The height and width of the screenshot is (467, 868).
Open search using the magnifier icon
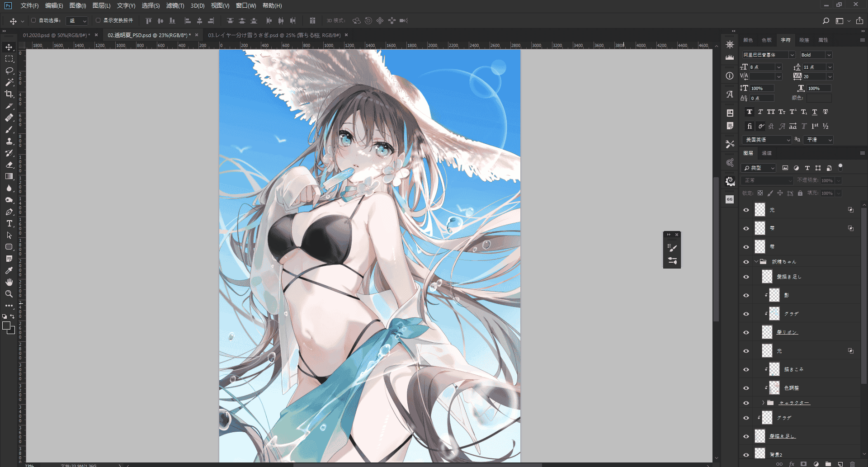click(x=826, y=21)
